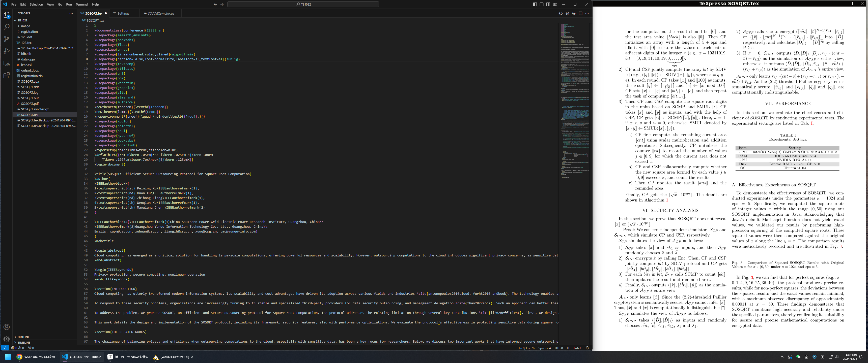Expand the image folder

(x=45, y=26)
